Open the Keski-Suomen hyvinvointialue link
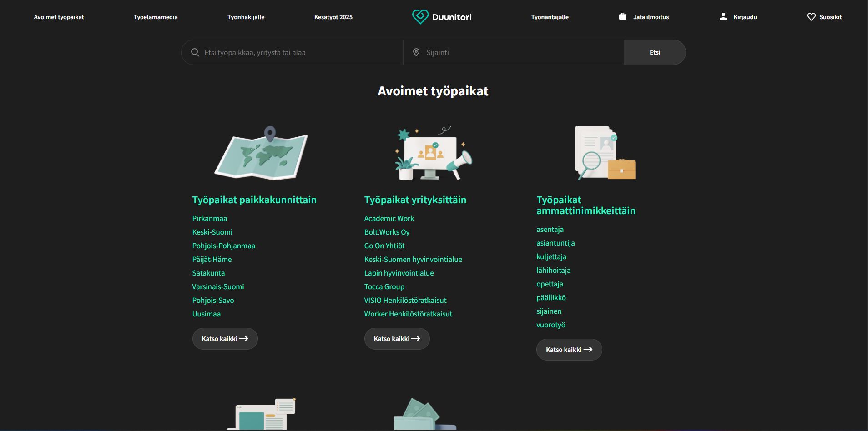This screenshot has height=431, width=868. (x=413, y=259)
